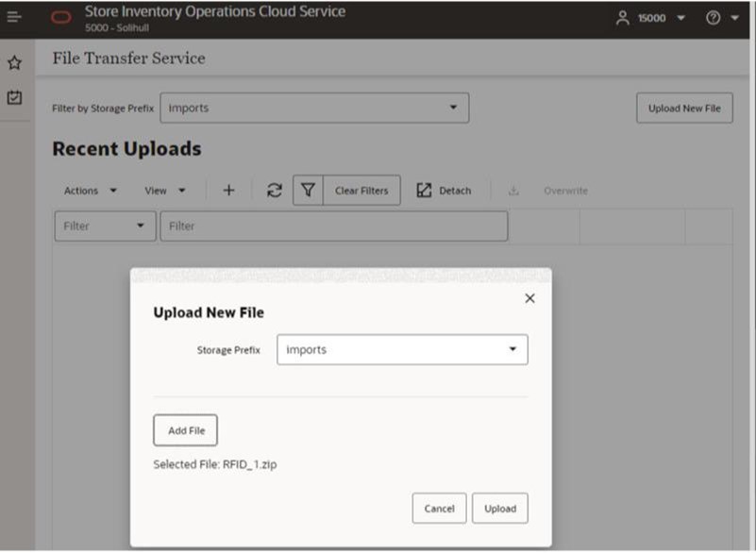Click the Upload New File button
The height and width of the screenshot is (553, 756).
pyautogui.click(x=684, y=108)
